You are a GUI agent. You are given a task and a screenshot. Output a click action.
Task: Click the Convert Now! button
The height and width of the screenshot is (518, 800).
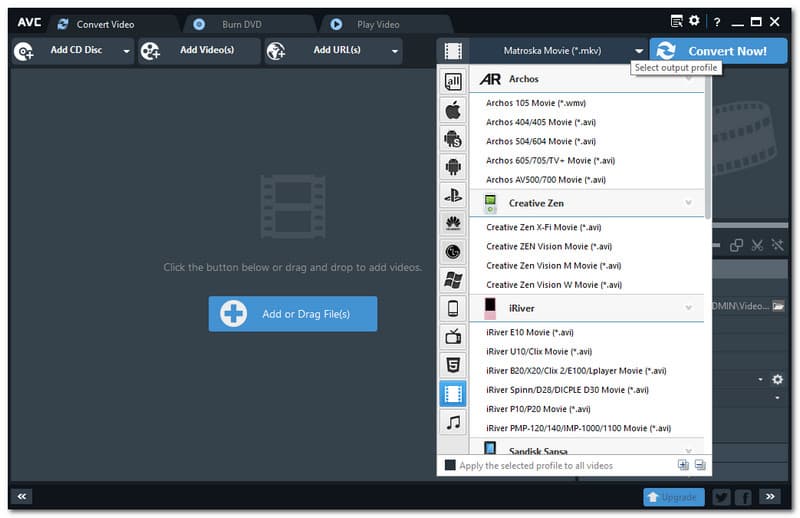[x=716, y=51]
